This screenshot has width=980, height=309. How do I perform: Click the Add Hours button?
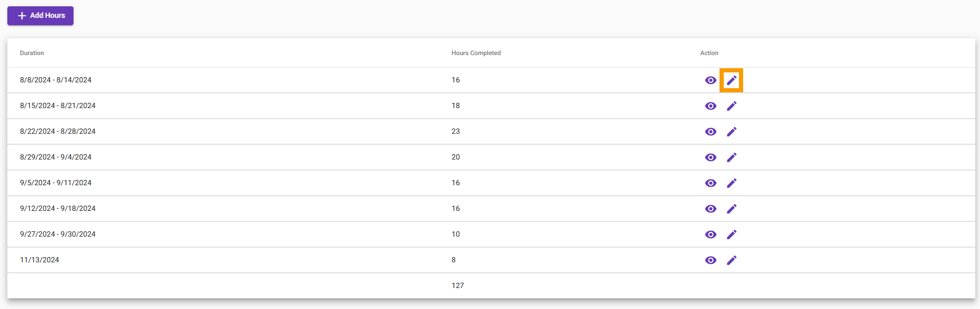40,16
